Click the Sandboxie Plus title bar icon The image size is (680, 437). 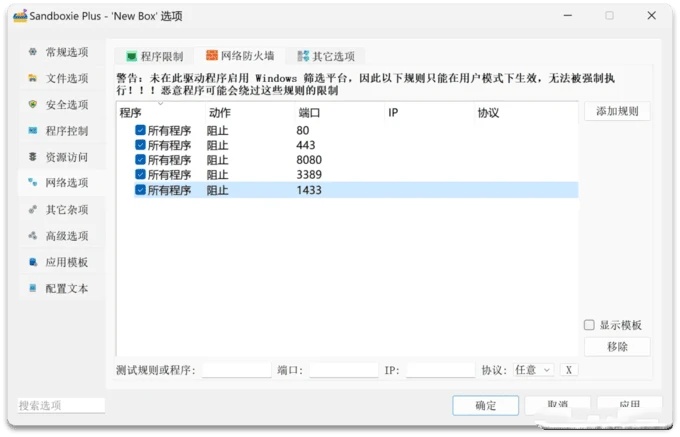(x=20, y=16)
